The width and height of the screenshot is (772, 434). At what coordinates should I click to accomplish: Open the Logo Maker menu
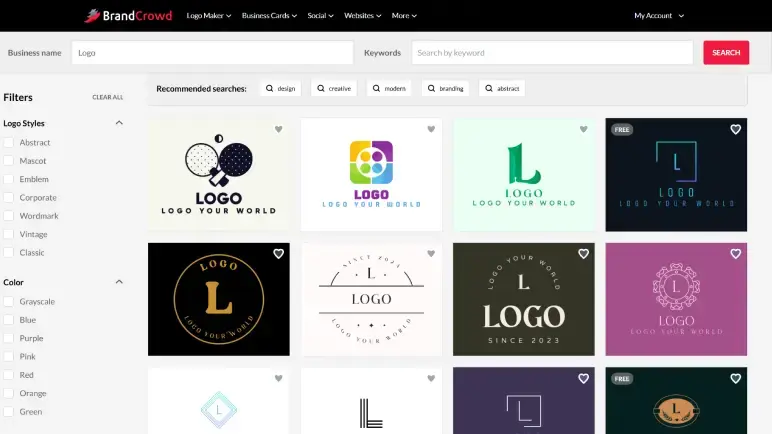pyautogui.click(x=208, y=16)
